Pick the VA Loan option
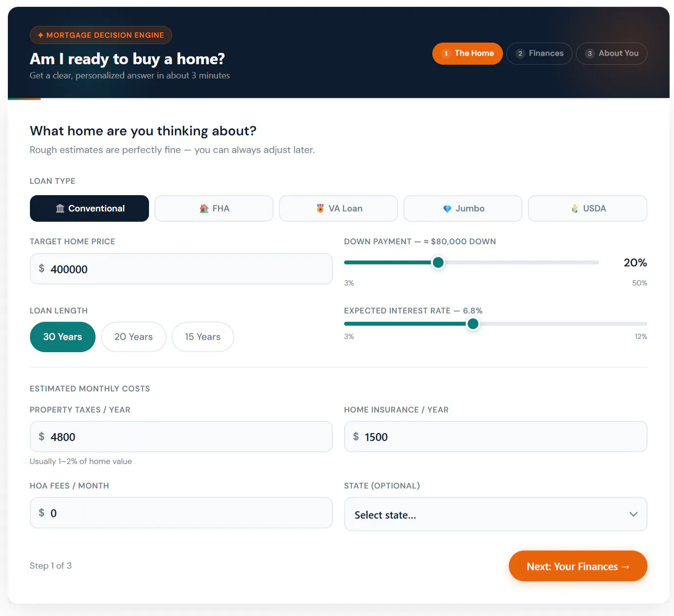The width and height of the screenshot is (674, 616). pos(338,208)
